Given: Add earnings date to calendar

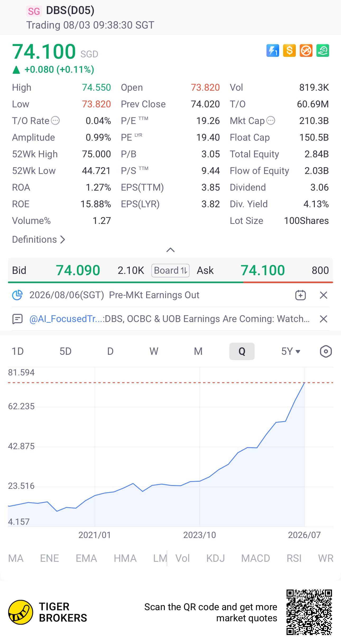Looking at the screenshot, I should (301, 295).
